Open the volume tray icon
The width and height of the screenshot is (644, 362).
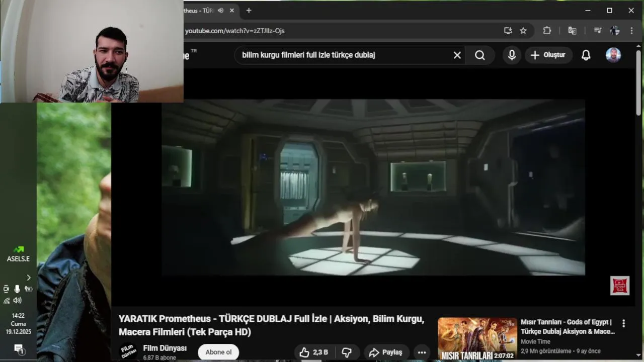click(x=18, y=300)
